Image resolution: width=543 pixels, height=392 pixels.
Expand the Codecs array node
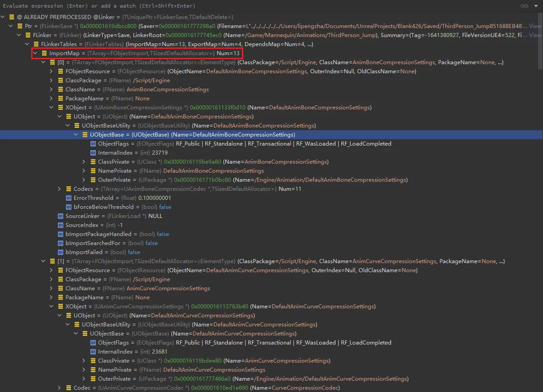tap(60, 189)
